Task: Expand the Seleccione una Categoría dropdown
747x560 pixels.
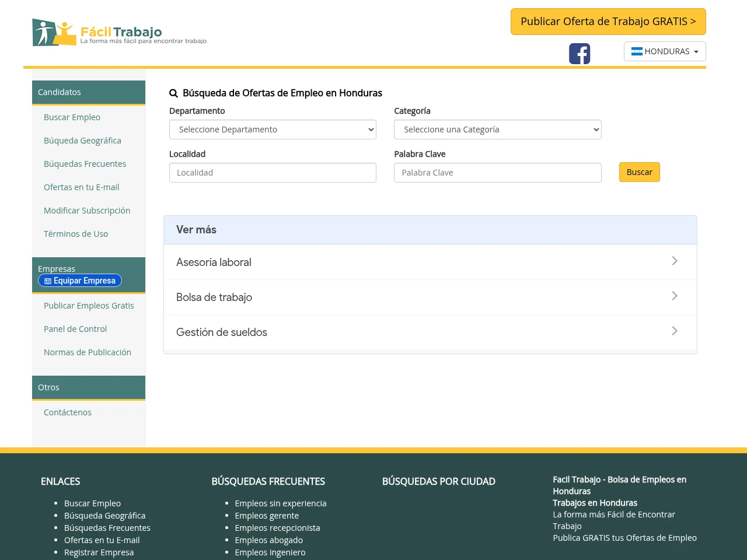Action: click(x=498, y=129)
